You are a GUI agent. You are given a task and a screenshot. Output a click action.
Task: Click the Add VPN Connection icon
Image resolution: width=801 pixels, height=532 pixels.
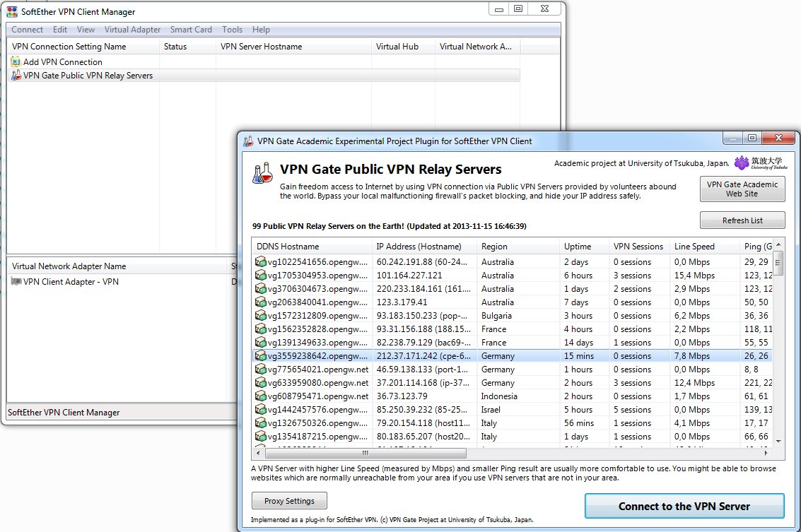click(16, 61)
